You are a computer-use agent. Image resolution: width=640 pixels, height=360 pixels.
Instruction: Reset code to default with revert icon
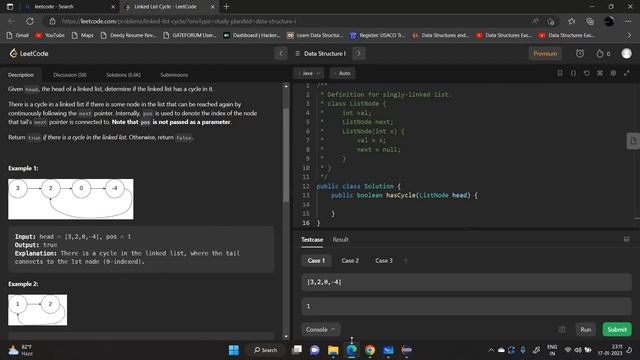point(587,73)
